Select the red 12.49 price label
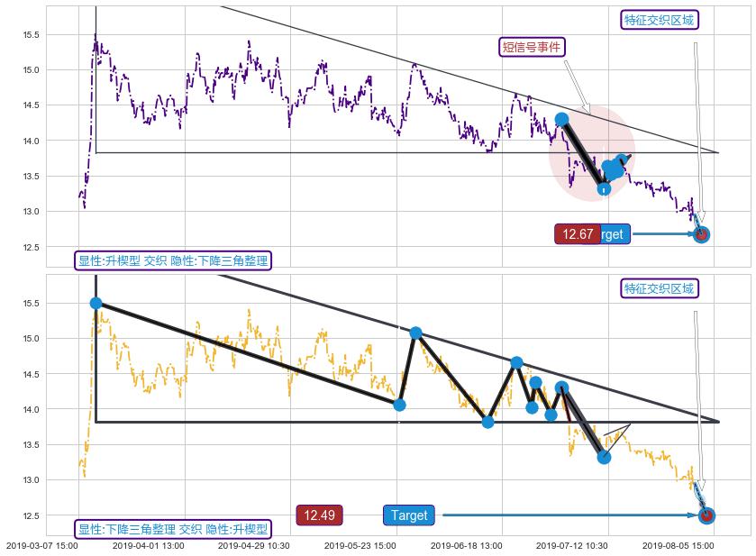 319,515
